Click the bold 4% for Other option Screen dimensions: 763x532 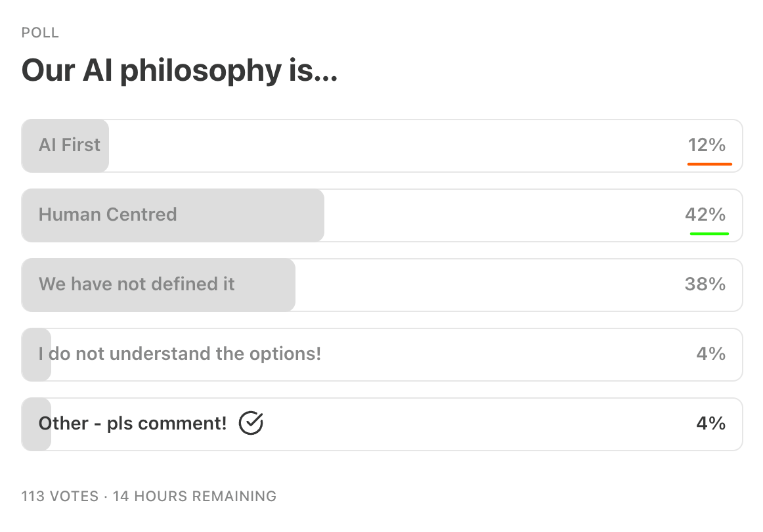pos(710,424)
